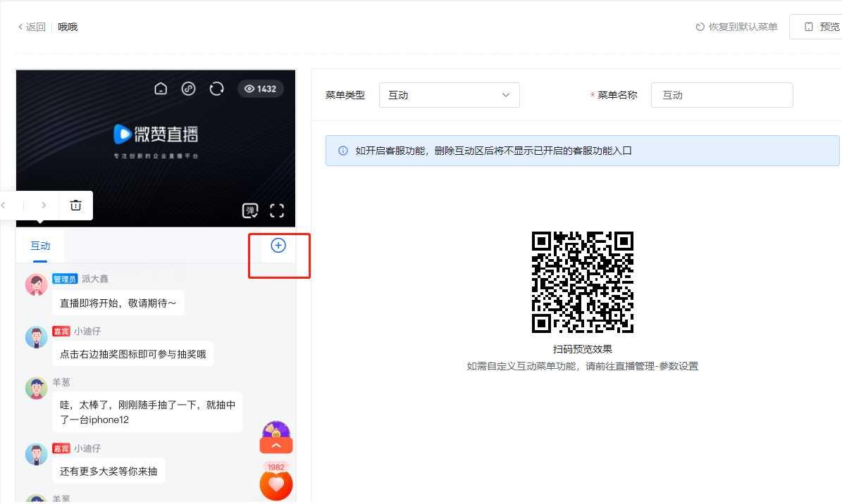Select the 互动 tab in phone preview
The image size is (842, 504).
pyautogui.click(x=40, y=246)
